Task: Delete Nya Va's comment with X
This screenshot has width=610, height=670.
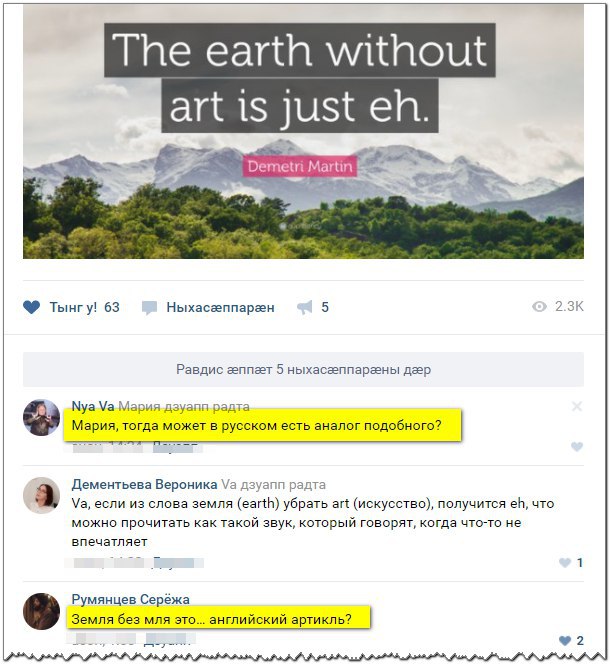Action: [x=577, y=406]
